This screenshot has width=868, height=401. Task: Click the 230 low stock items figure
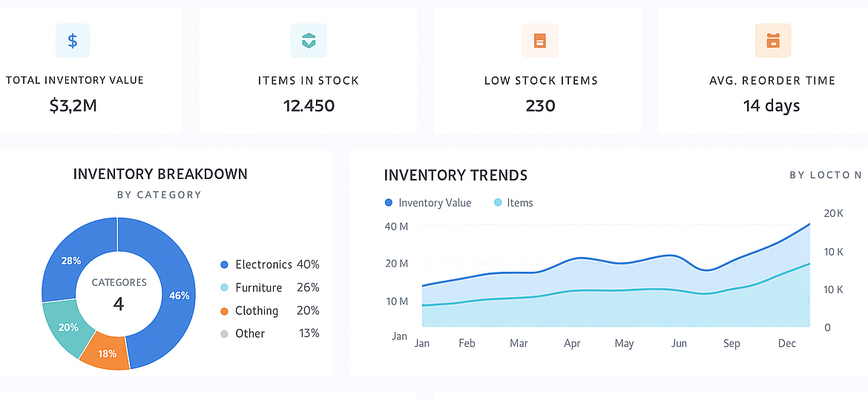[x=540, y=105]
